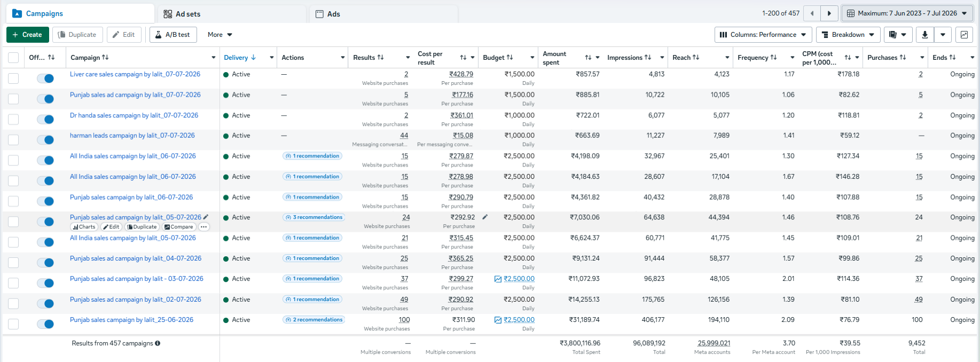Image resolution: width=980 pixels, height=362 pixels.
Task: Open the reports icon dropdown
Action: (x=897, y=35)
